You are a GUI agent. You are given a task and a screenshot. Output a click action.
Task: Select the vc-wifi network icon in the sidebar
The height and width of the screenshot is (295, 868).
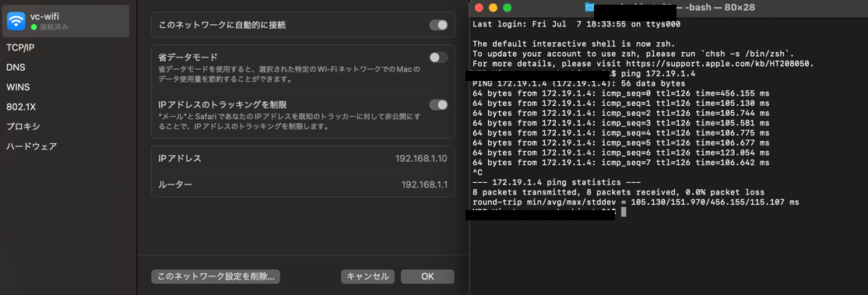click(16, 21)
